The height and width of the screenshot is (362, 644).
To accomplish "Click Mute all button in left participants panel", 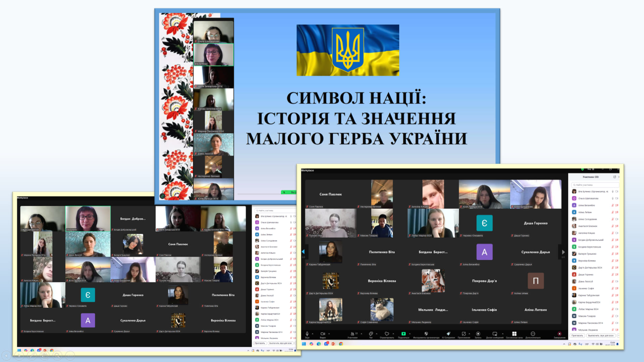I will pyautogui.click(x=280, y=343).
